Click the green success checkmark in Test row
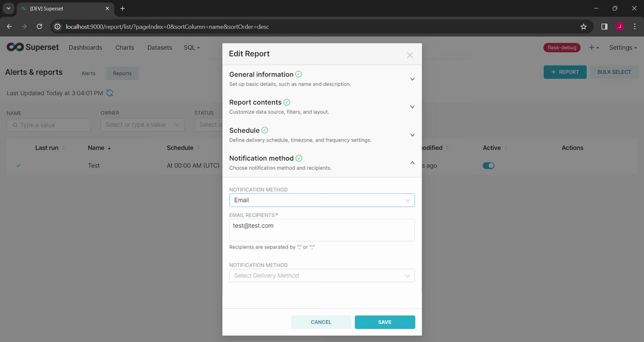 (x=18, y=165)
